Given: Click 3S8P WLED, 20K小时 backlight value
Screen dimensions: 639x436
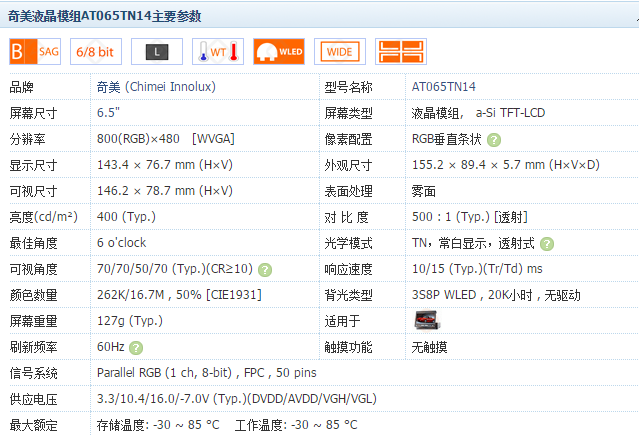Looking at the screenshot, I should (x=496, y=295).
